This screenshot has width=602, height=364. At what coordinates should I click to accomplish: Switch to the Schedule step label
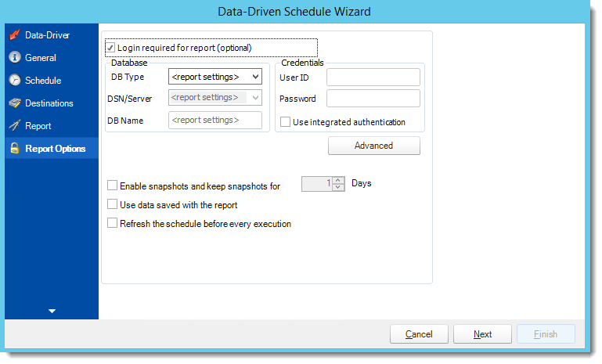pyautogui.click(x=43, y=81)
